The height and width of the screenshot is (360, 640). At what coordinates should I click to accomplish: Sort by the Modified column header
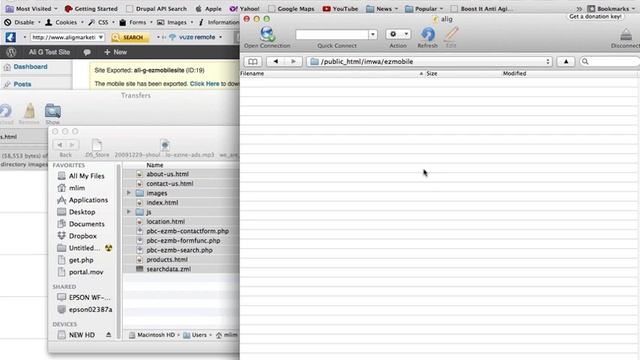pyautogui.click(x=514, y=73)
